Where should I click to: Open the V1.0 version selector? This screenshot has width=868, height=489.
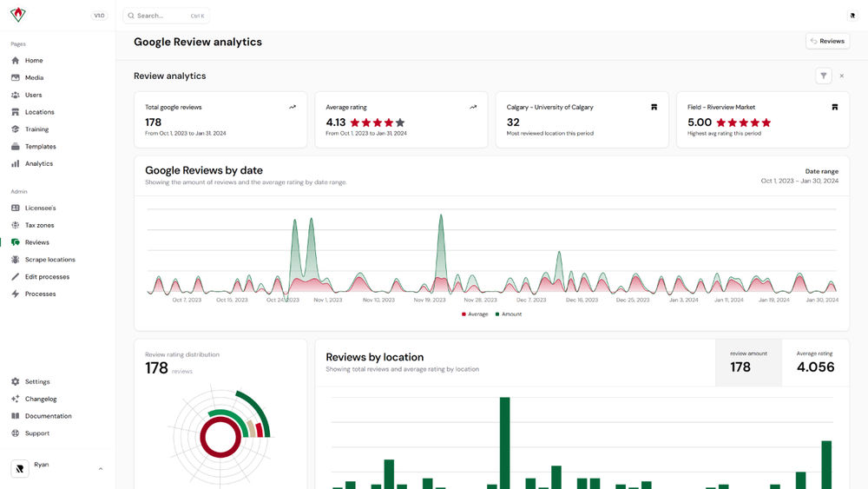(x=99, y=16)
